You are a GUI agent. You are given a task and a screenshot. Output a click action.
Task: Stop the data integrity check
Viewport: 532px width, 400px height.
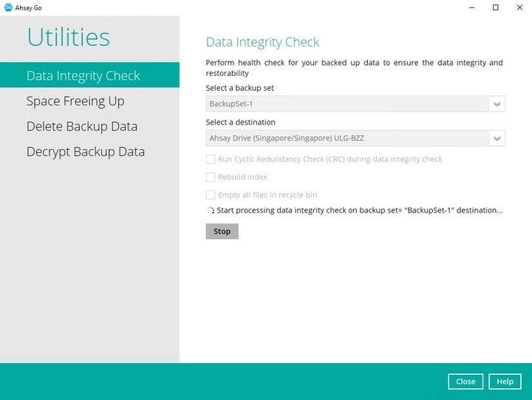tap(222, 231)
